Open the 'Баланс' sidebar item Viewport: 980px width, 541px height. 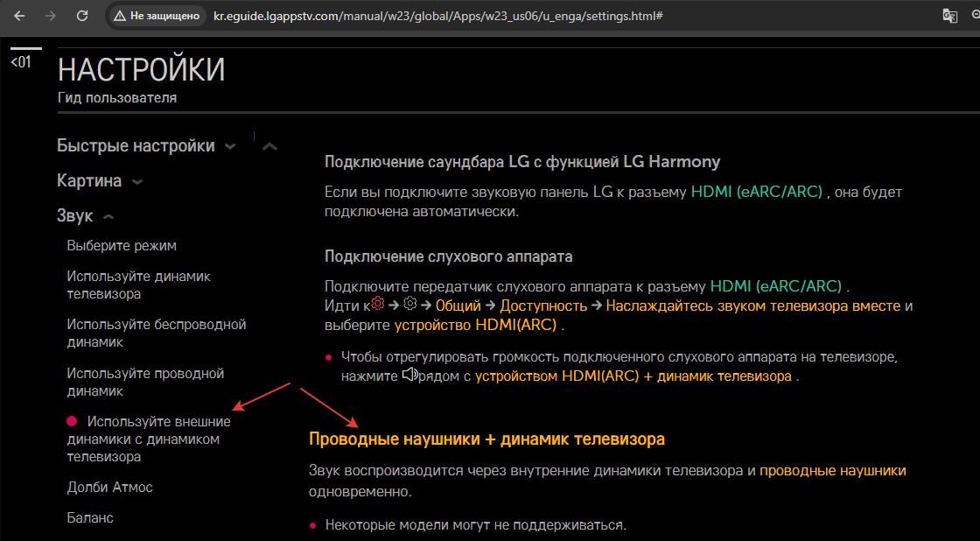pos(90,517)
